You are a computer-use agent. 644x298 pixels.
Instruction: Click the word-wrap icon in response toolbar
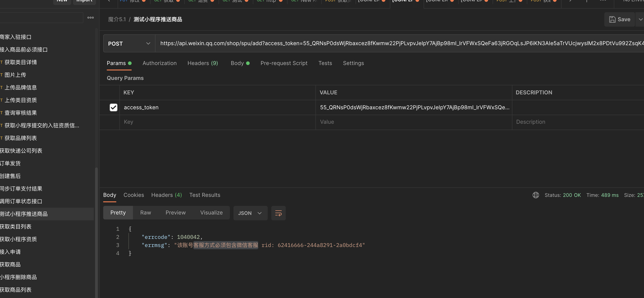point(278,213)
